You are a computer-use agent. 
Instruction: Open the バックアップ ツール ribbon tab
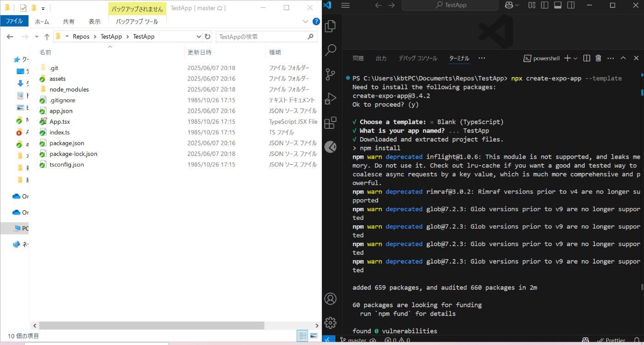click(137, 21)
